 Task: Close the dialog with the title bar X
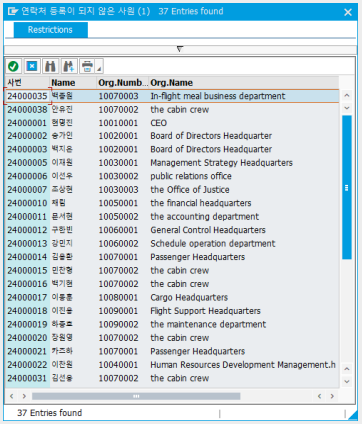point(348,12)
